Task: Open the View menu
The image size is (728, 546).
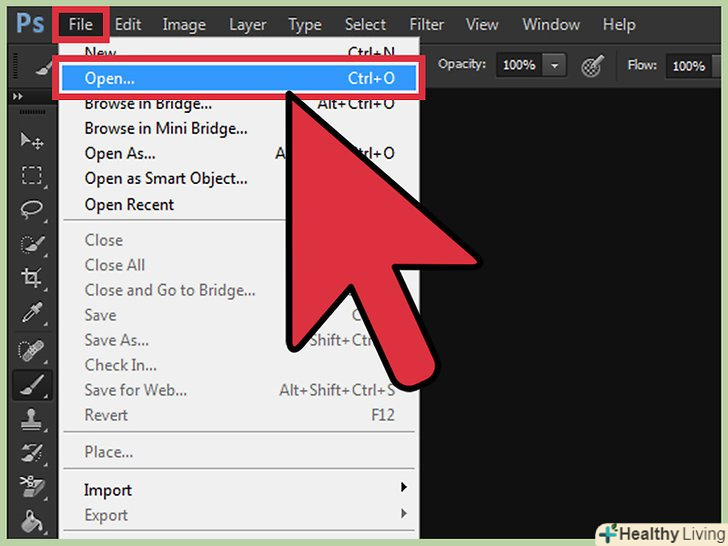Action: (x=482, y=24)
